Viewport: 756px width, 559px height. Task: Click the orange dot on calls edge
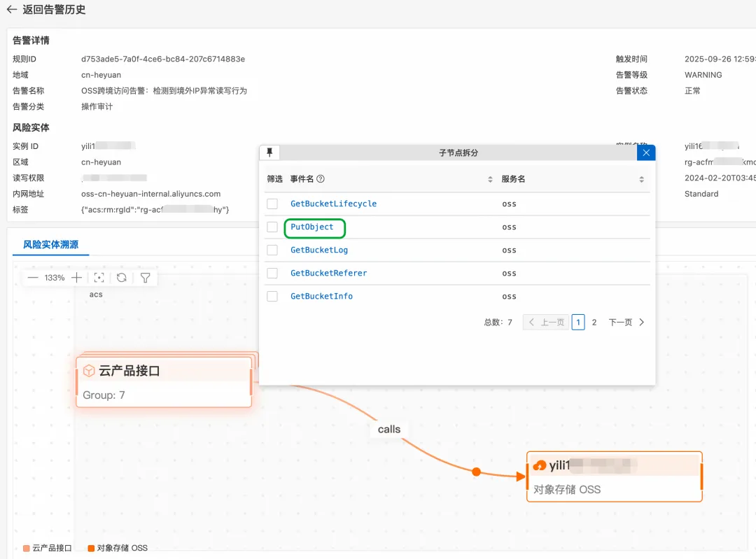[477, 472]
